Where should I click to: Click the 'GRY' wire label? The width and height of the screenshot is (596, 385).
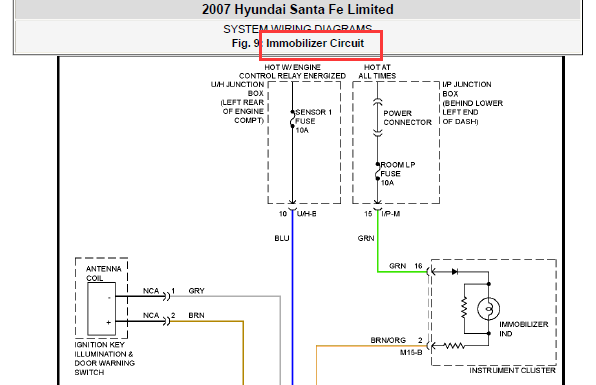tap(197, 291)
